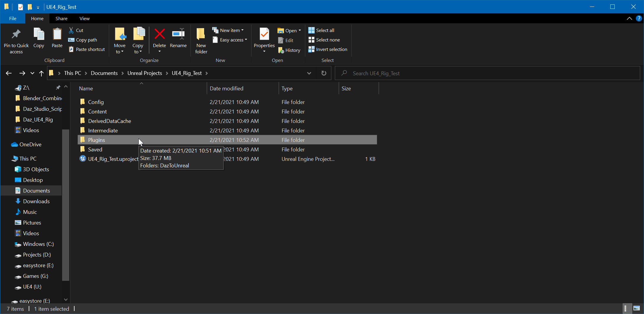The height and width of the screenshot is (314, 644).
Task: Go forward with the Forward arrow
Action: [22, 73]
